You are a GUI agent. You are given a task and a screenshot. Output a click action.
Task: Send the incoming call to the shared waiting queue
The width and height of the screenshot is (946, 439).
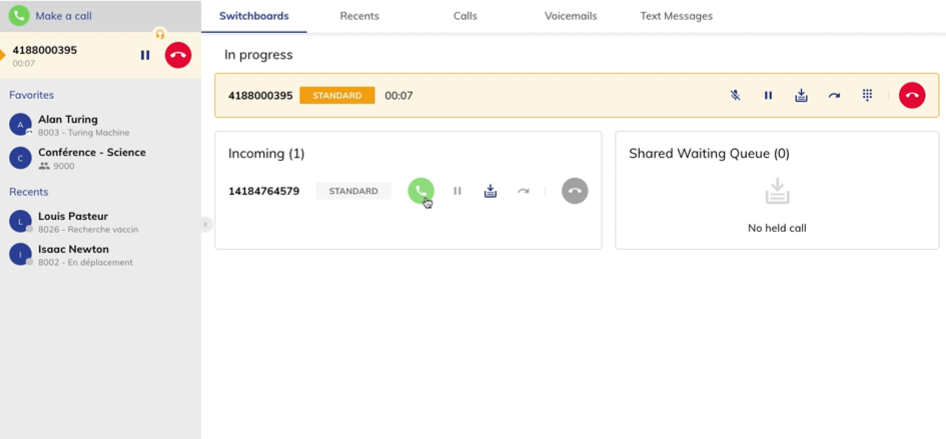[x=490, y=191]
